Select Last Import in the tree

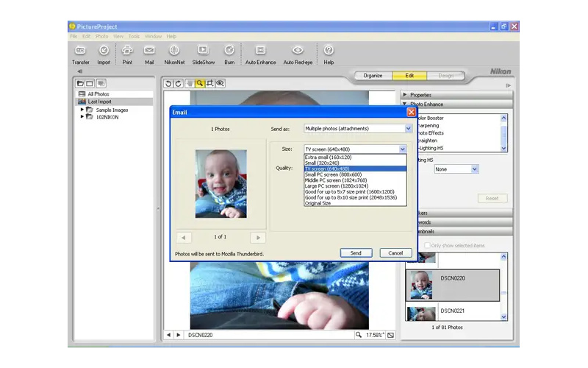pos(115,102)
